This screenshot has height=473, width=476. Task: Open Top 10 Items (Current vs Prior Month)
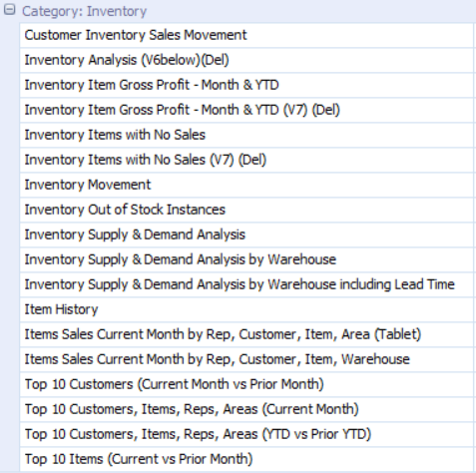246,459
